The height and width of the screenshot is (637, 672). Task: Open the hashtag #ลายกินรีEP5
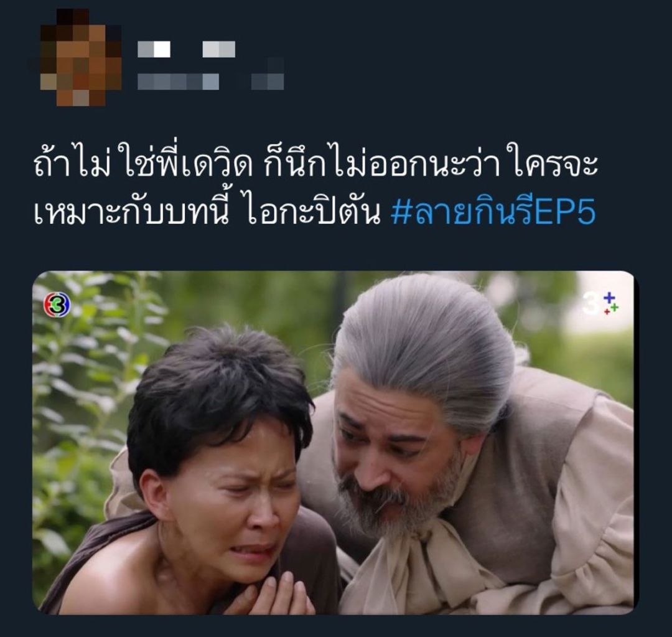coord(493,212)
